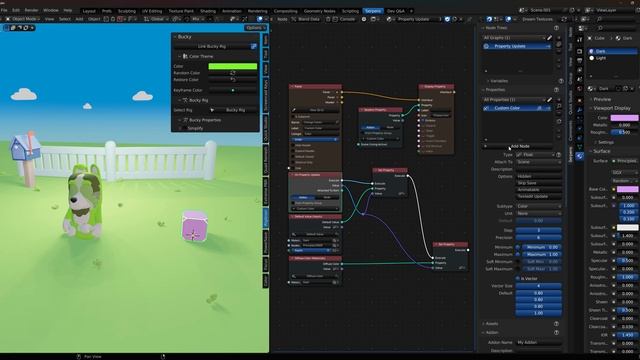Toggle the Textedit Update option

click(x=538, y=196)
